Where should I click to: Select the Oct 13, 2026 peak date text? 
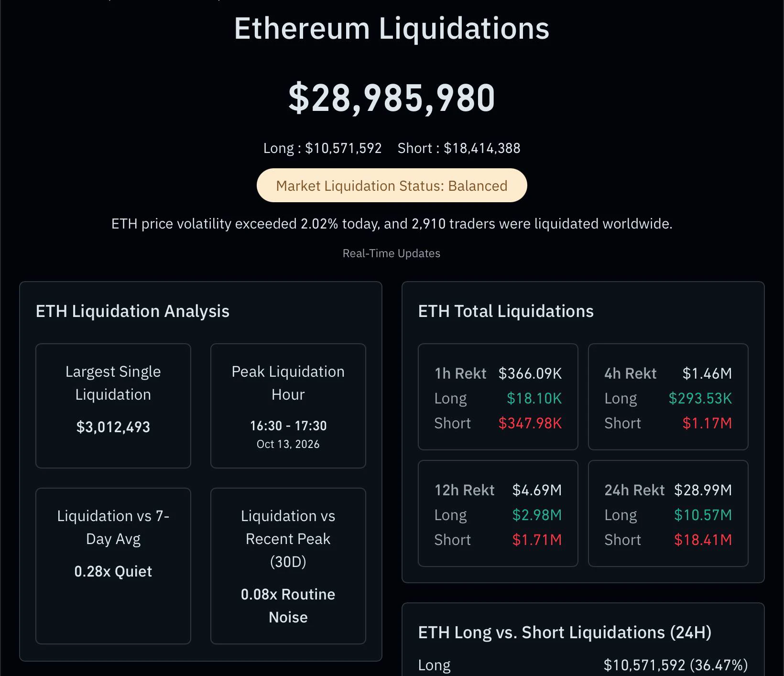click(x=288, y=444)
